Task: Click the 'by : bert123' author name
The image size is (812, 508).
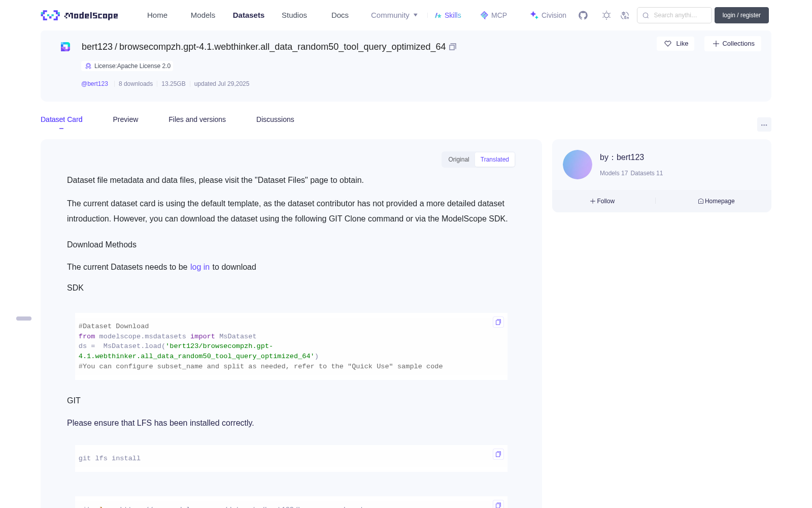Action: coord(622,157)
